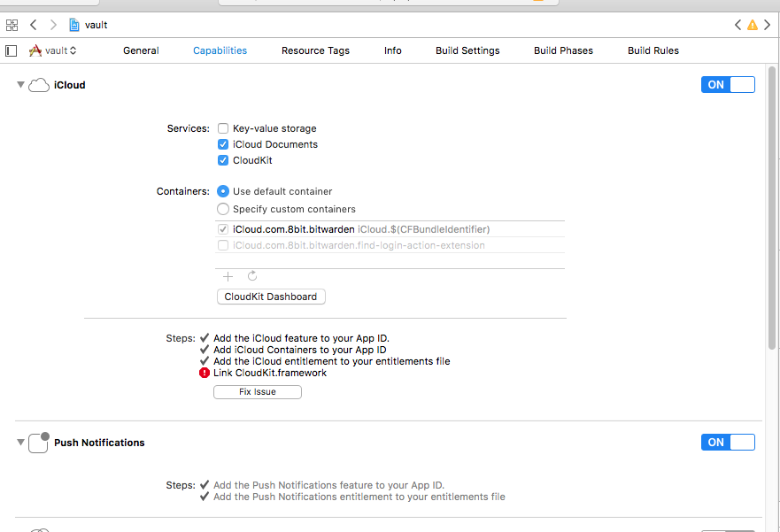The width and height of the screenshot is (780, 532).
Task: Click the vault breadcrumb in jump bar
Action: point(96,25)
